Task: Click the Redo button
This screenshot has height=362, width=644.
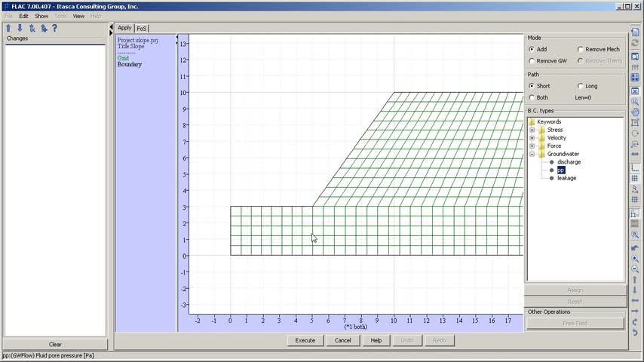Action: click(x=439, y=340)
